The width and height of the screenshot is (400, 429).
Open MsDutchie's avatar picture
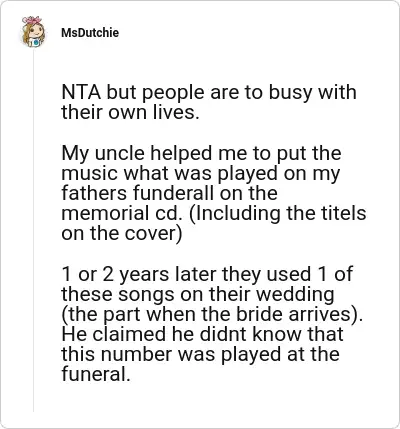33,31
